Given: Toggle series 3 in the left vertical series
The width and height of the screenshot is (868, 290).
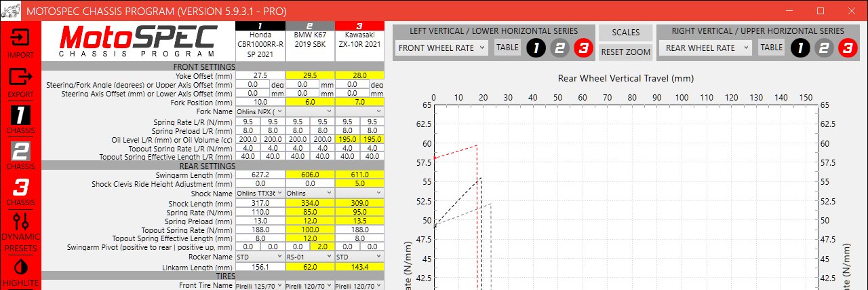Looking at the screenshot, I should (582, 48).
